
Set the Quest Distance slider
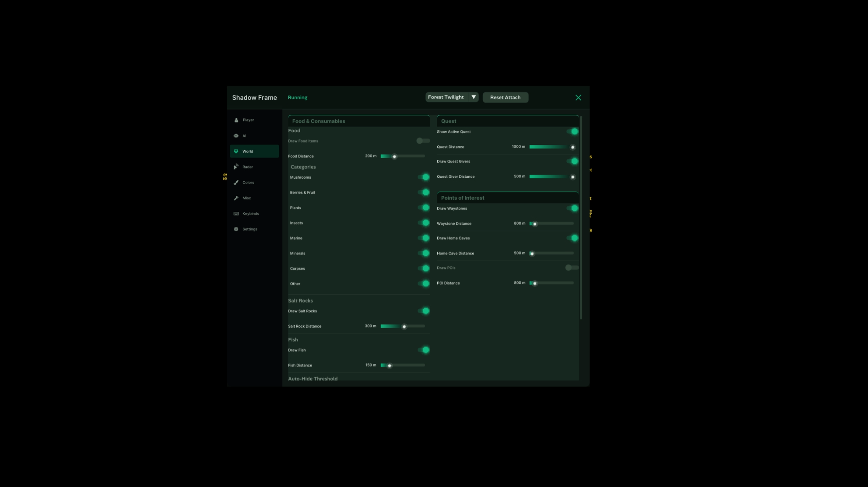(x=552, y=147)
